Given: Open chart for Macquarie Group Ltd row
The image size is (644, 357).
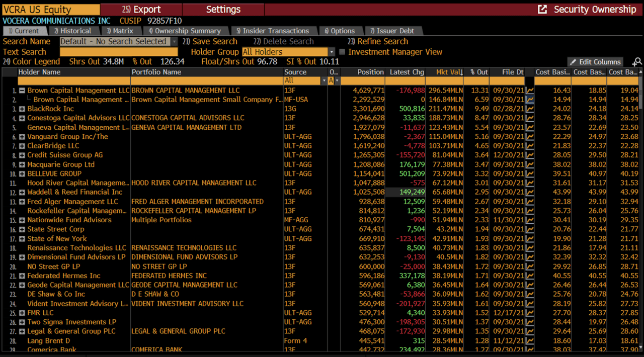Looking at the screenshot, I should (x=530, y=164).
